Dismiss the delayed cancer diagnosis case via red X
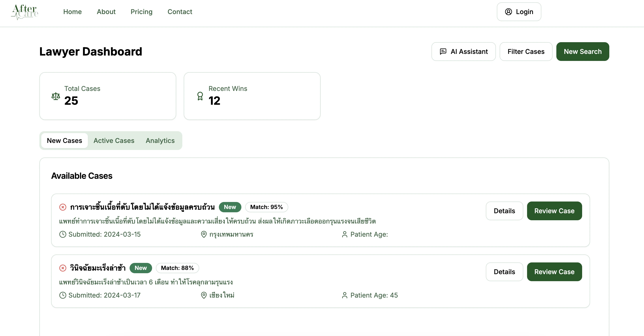 point(63,268)
